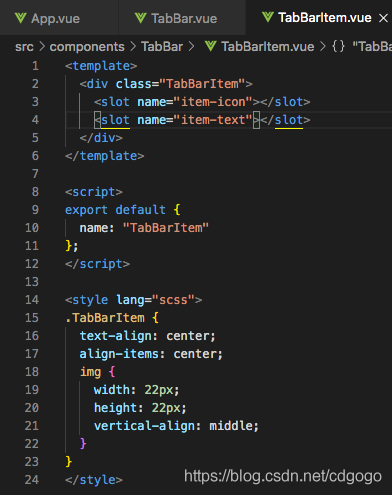392x495 pixels.
Task: Click the Vue icon in breadcrumb path
Action: click(x=211, y=46)
